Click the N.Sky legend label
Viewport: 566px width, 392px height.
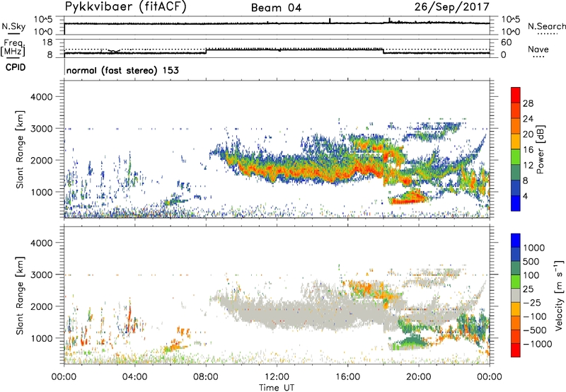pyautogui.click(x=13, y=26)
